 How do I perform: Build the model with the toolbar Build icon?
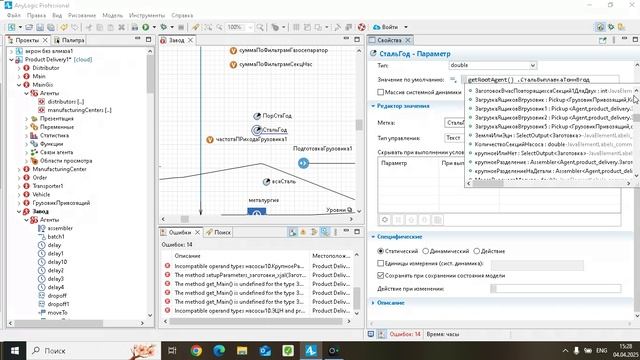[x=134, y=27]
